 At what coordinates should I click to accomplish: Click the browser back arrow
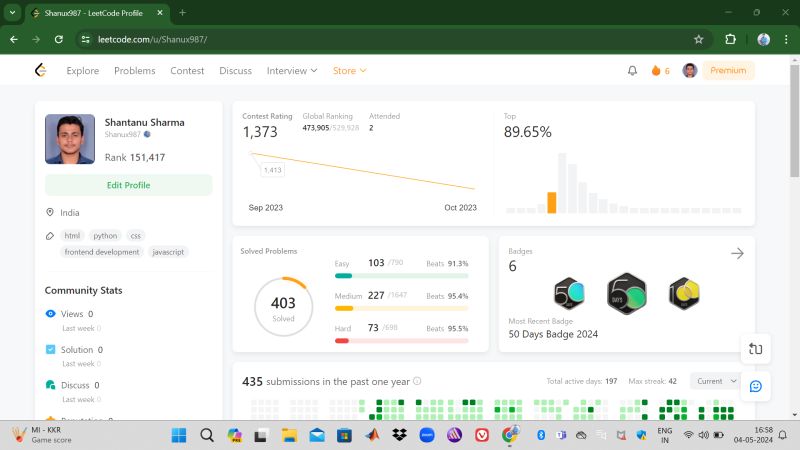[x=14, y=39]
